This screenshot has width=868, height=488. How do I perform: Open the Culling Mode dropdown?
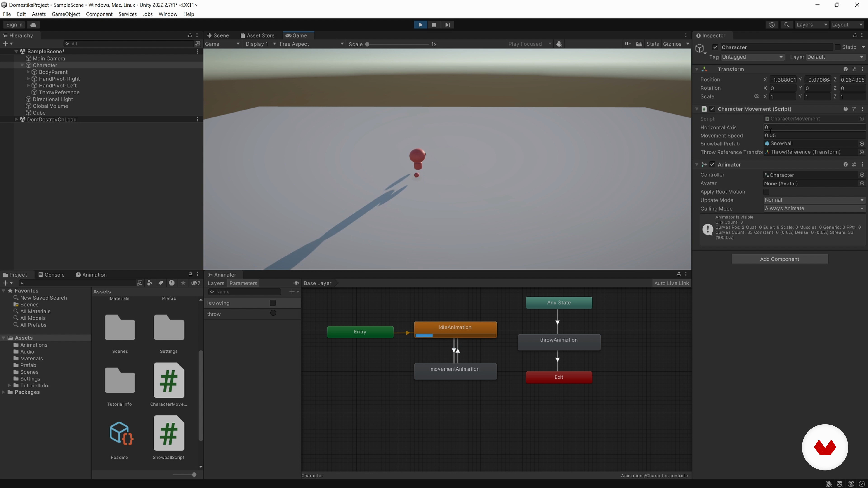point(814,209)
